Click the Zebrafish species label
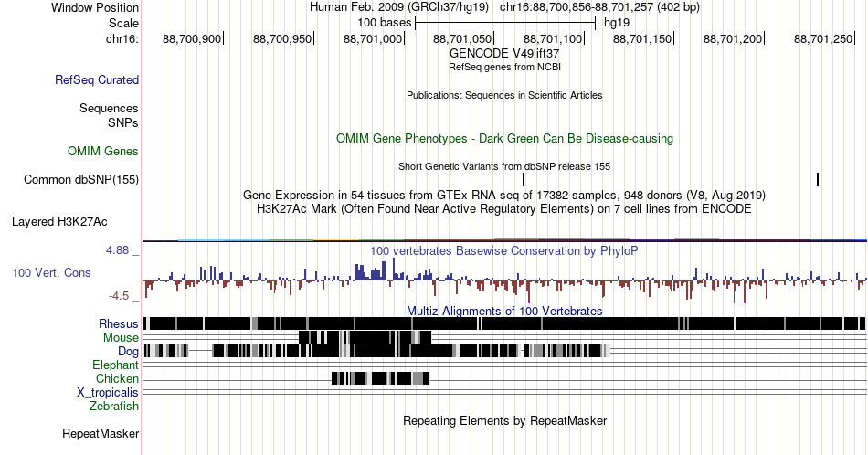 114,407
